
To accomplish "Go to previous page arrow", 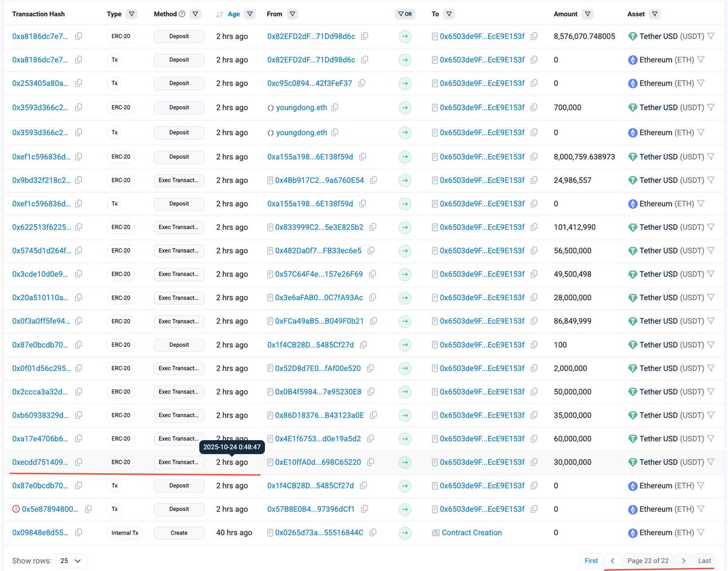I will pyautogui.click(x=613, y=561).
